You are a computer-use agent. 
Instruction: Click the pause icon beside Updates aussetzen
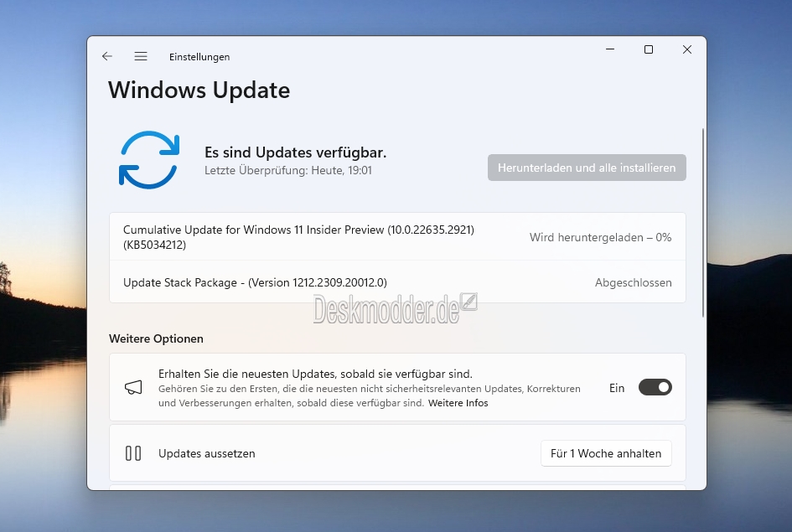pos(133,453)
